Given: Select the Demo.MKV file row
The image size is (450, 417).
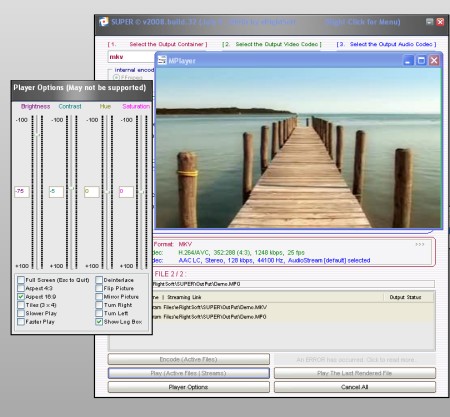Looking at the screenshot, I should click(x=293, y=307).
